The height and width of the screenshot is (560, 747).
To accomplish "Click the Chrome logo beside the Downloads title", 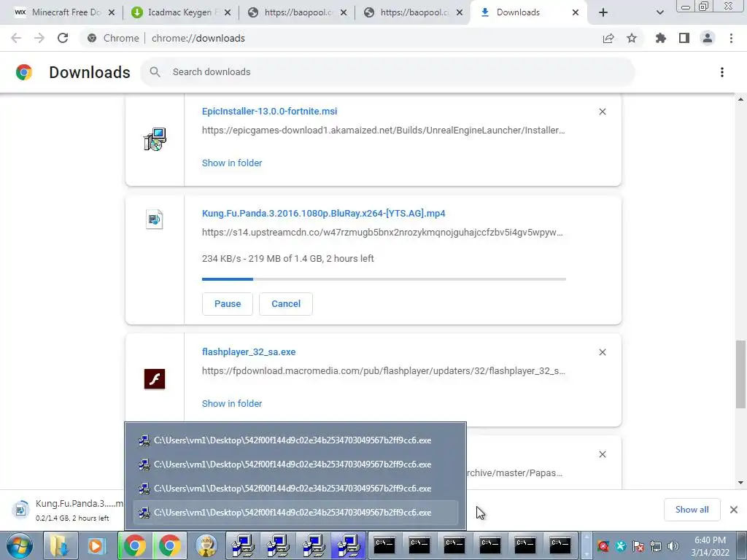I will (24, 72).
